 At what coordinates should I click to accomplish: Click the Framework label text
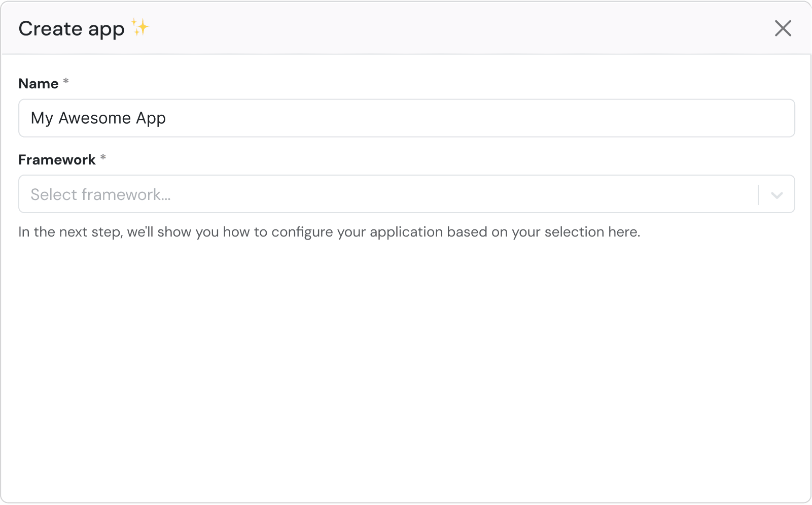click(58, 159)
